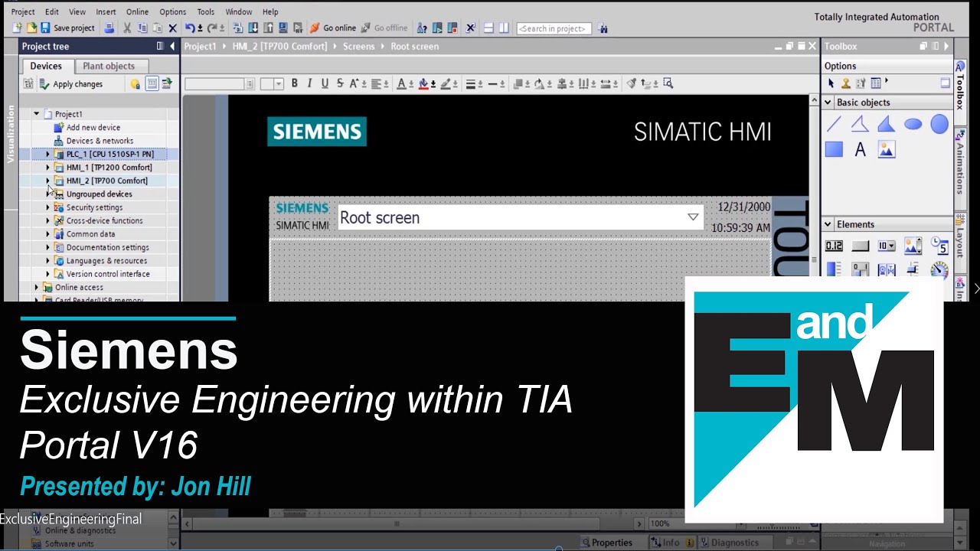
Task: Click the Cut scissors icon
Action: click(x=127, y=28)
